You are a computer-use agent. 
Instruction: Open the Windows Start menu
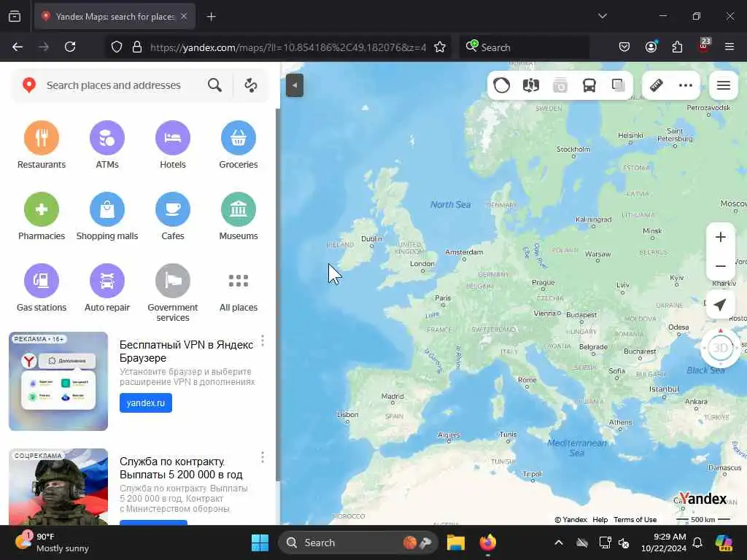(x=260, y=542)
